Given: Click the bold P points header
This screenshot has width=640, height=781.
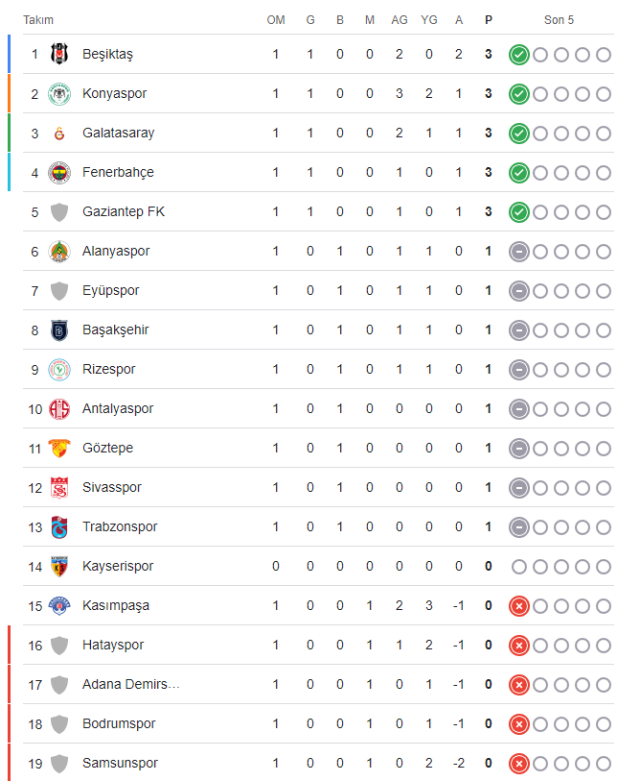Looking at the screenshot, I should (x=488, y=20).
